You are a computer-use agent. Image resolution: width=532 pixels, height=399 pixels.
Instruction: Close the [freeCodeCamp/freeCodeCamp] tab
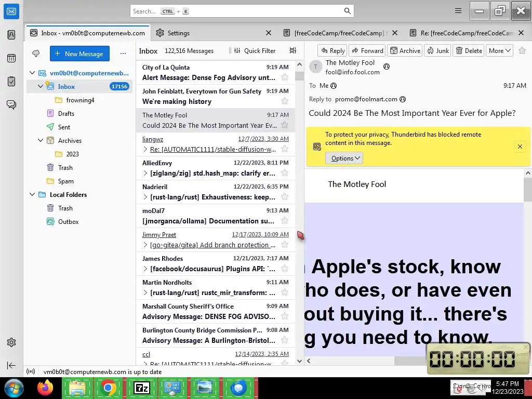pyautogui.click(x=395, y=33)
